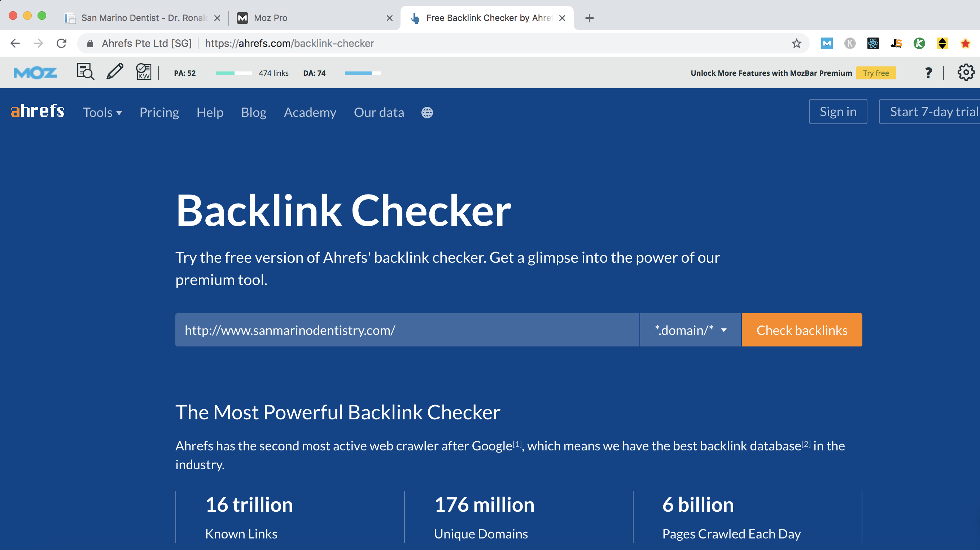Open MozBar help question mark

tap(928, 72)
